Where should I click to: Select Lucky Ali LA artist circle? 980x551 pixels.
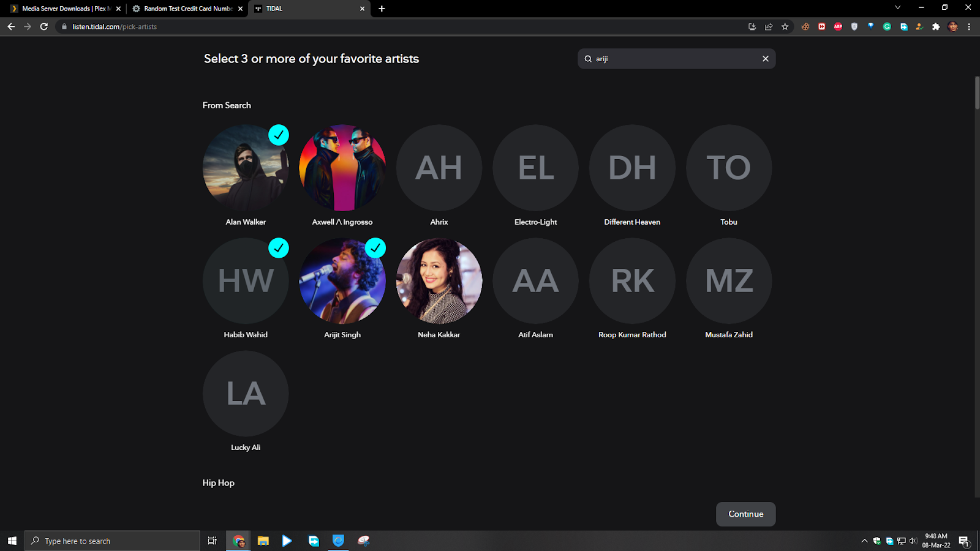[246, 394]
